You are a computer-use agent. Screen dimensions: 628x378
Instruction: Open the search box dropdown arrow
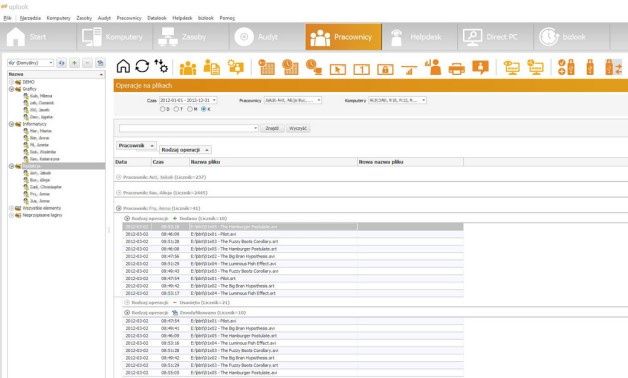tap(256, 128)
